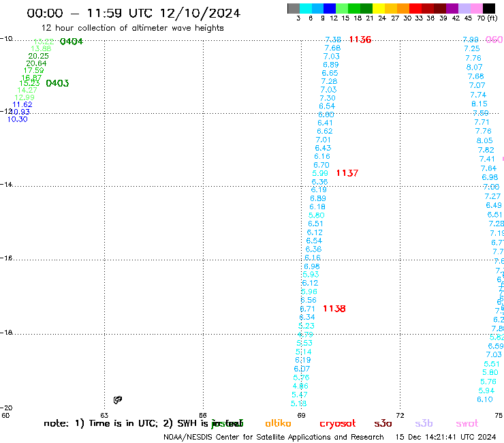Pick the bright red legend swatch
Screen dimensions: 504x443
point(415,8)
